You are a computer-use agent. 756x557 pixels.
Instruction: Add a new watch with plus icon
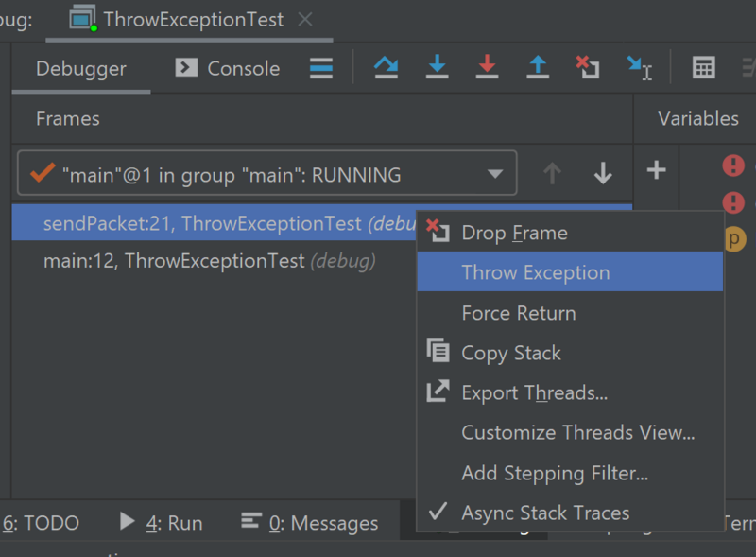click(656, 170)
